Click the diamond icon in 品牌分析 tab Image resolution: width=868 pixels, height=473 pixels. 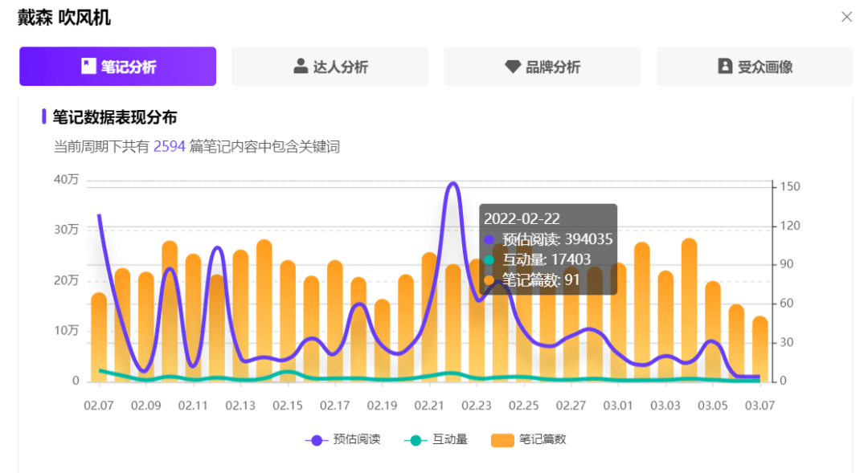point(513,67)
